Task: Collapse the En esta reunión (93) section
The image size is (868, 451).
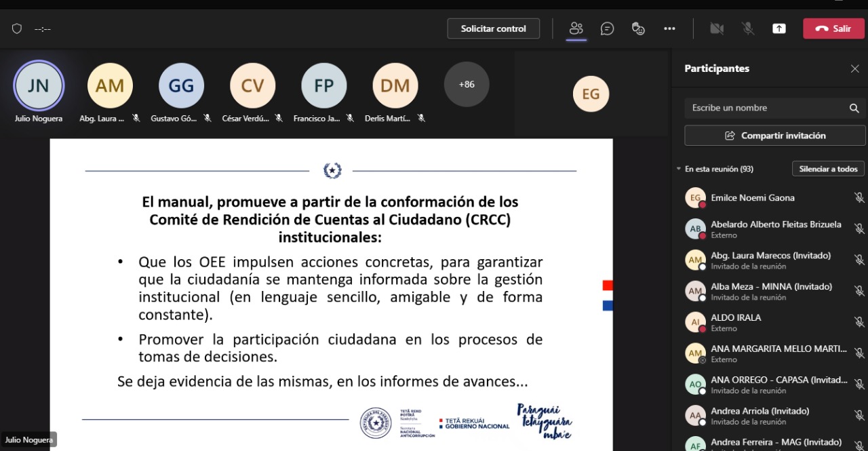Action: [679, 169]
